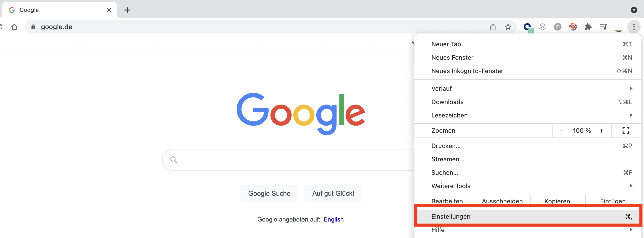644x238 pixels.
Task: Click the Home icon in toolbar
Action: coord(14,27)
